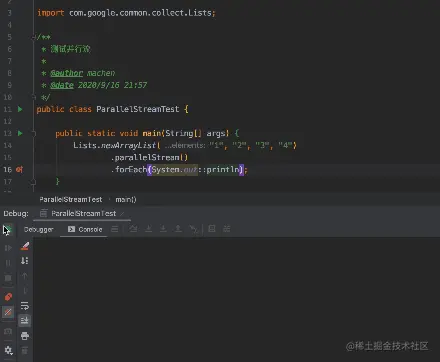Image resolution: width=440 pixels, height=362 pixels.
Task: Click parallelStream() call on line 15
Action: 151,157
